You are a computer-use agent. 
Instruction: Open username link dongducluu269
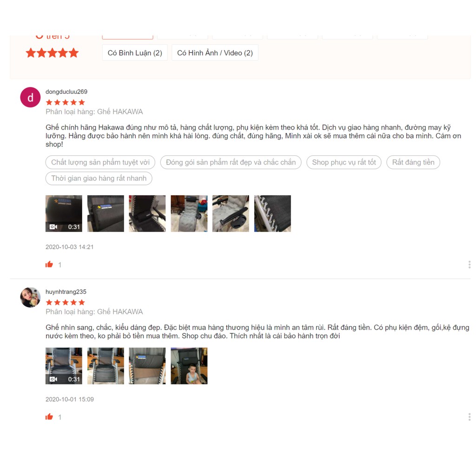pos(66,92)
